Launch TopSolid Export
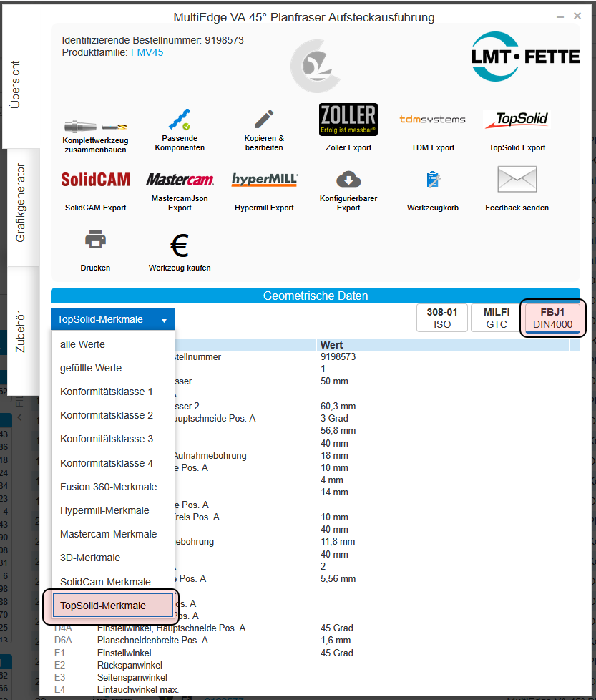The height and width of the screenshot is (700, 596). click(x=517, y=130)
